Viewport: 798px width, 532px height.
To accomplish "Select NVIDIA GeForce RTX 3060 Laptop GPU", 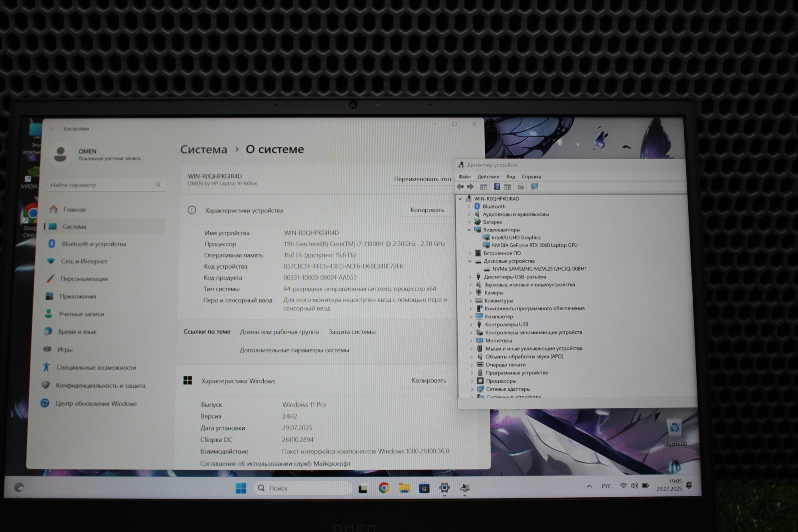I will pyautogui.click(x=534, y=245).
